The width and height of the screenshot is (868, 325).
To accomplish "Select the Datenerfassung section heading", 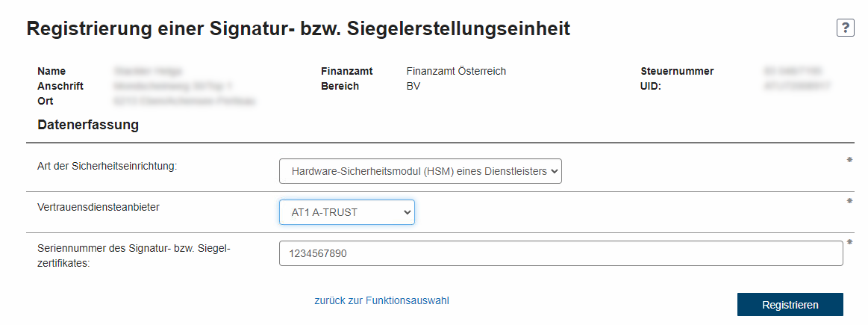I will click(x=88, y=125).
